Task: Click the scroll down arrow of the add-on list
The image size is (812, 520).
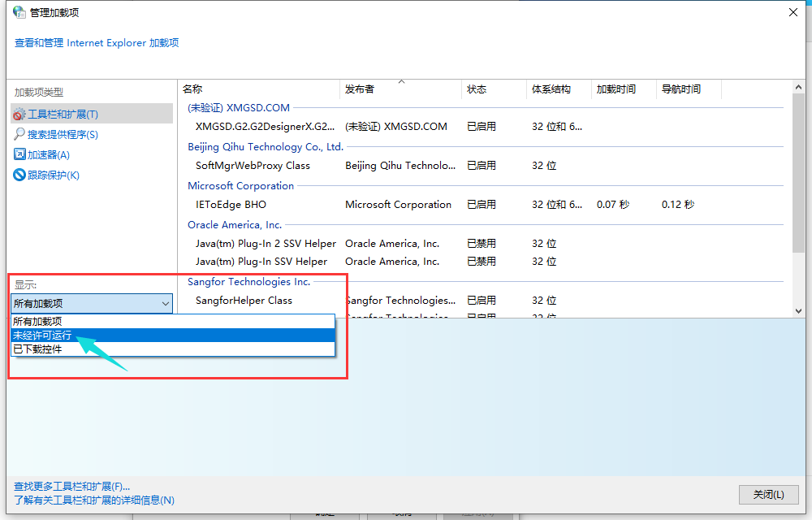Action: tap(797, 310)
